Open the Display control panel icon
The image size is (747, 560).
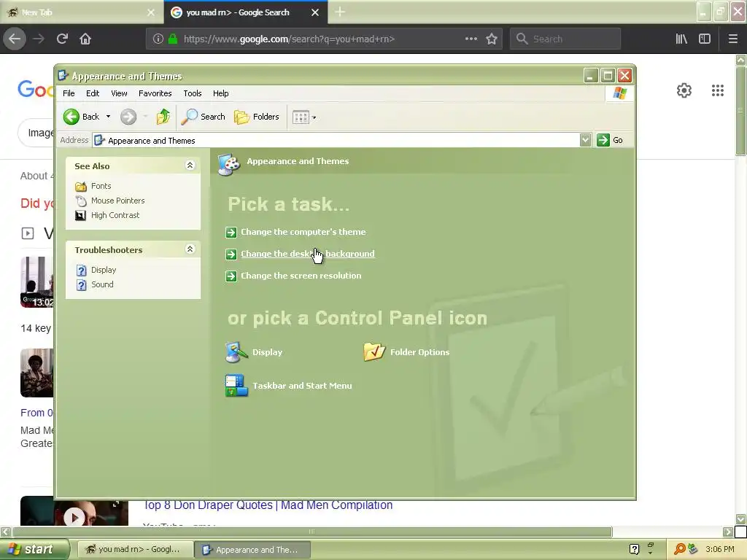254,352
